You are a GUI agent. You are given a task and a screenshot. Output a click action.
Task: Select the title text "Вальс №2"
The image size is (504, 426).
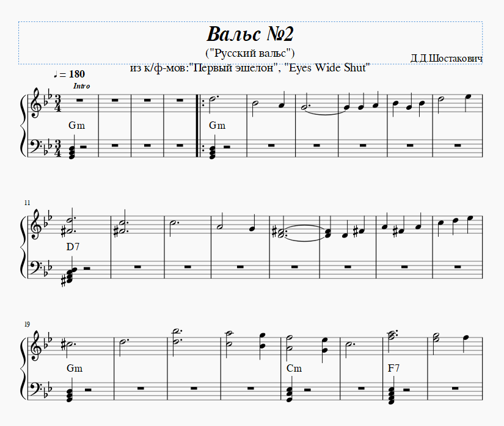(x=250, y=34)
